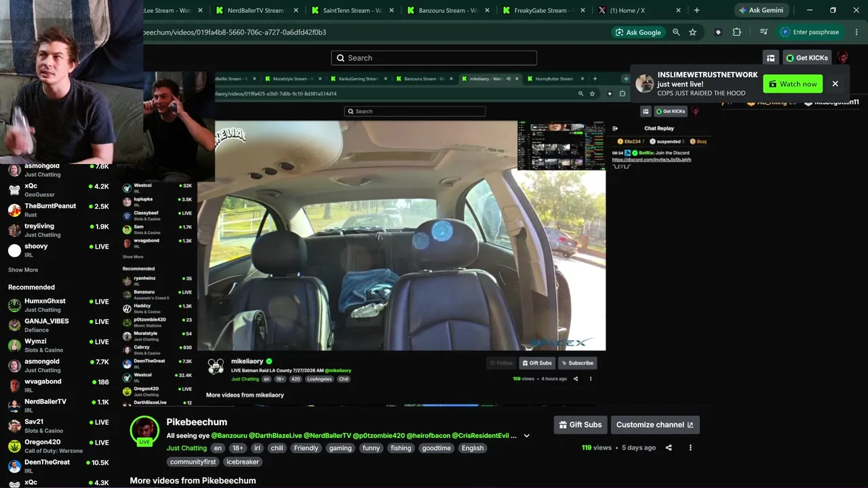Open wvagabond channel avatar in Recommended

tap(14, 386)
